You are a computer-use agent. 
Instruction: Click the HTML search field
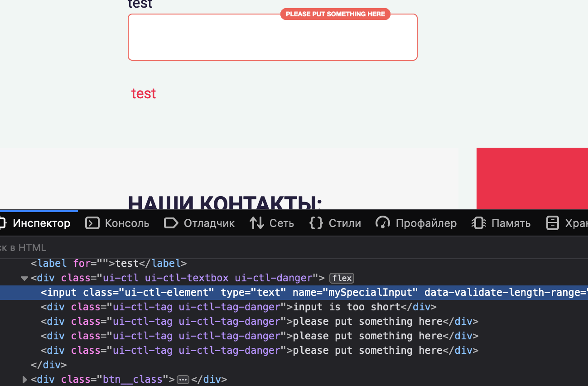pyautogui.click(x=294, y=247)
